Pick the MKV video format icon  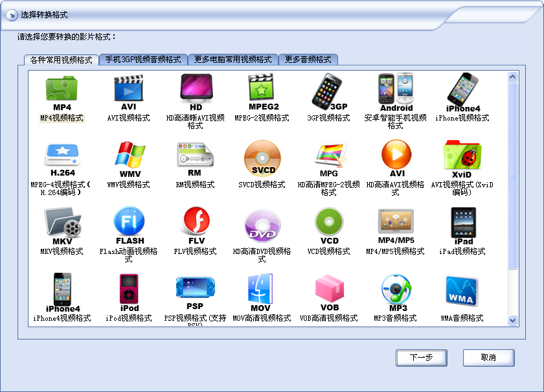click(62, 222)
